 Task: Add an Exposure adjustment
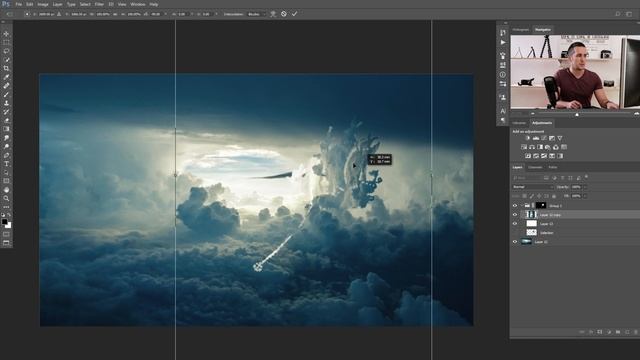tap(551, 138)
